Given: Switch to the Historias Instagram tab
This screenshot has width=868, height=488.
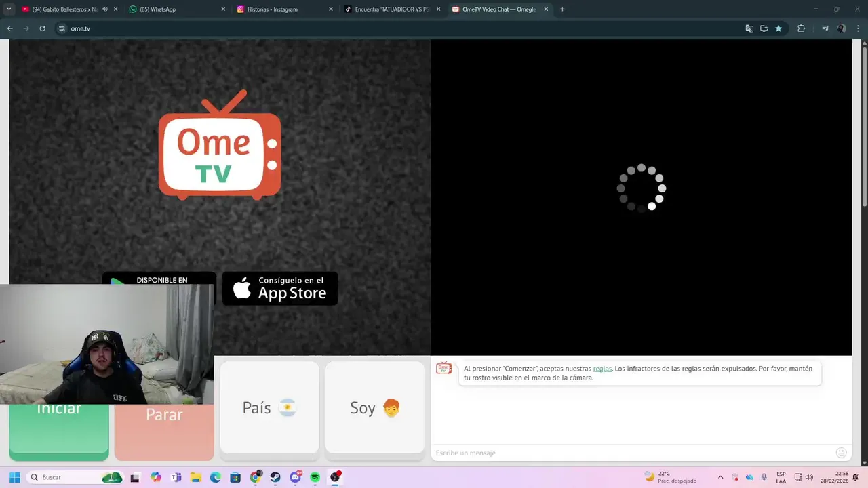Looking at the screenshot, I should (x=283, y=9).
